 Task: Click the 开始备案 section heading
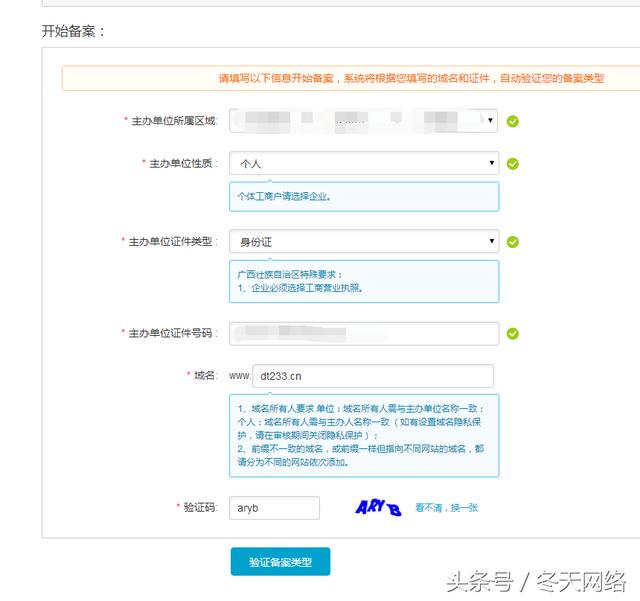pyautogui.click(x=73, y=31)
